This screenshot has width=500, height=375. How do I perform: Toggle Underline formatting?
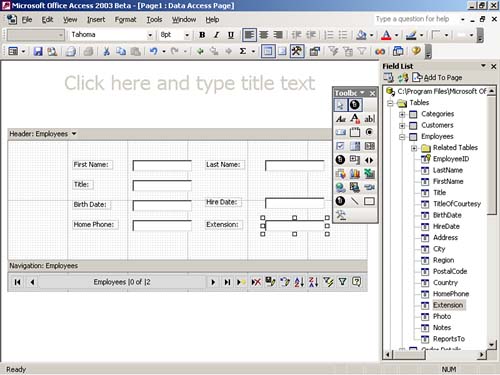[231, 35]
